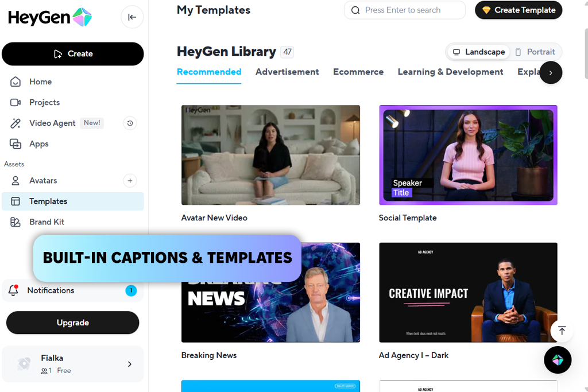Select Templates in the sidebar
The height and width of the screenshot is (392, 588).
click(x=73, y=201)
